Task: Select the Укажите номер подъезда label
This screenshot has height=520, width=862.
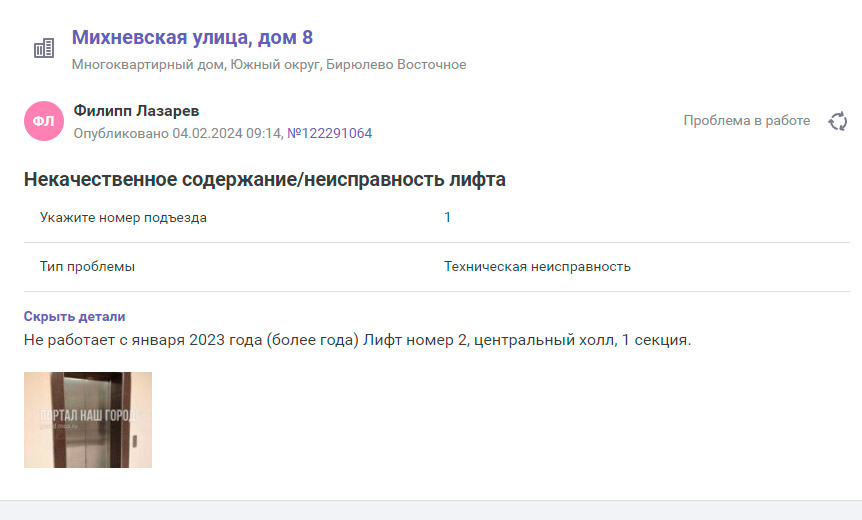Action: coord(123,217)
